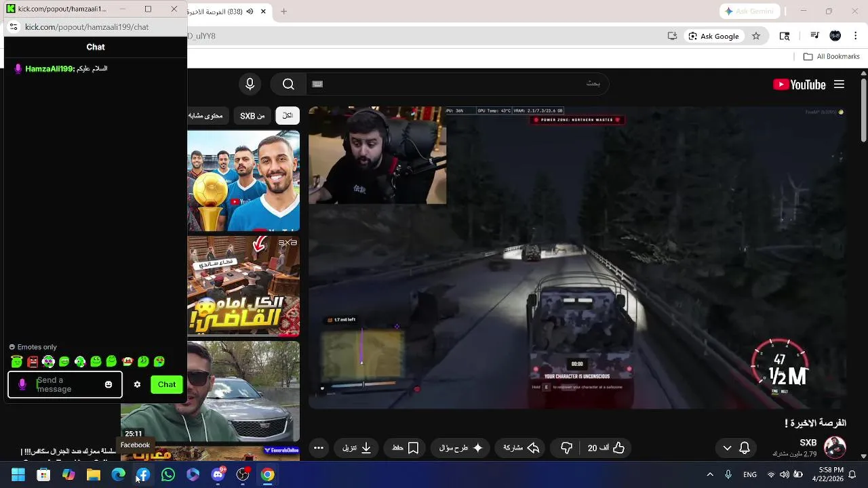This screenshot has height=488, width=868.
Task: Close the YouTube tab
Action: point(263,11)
